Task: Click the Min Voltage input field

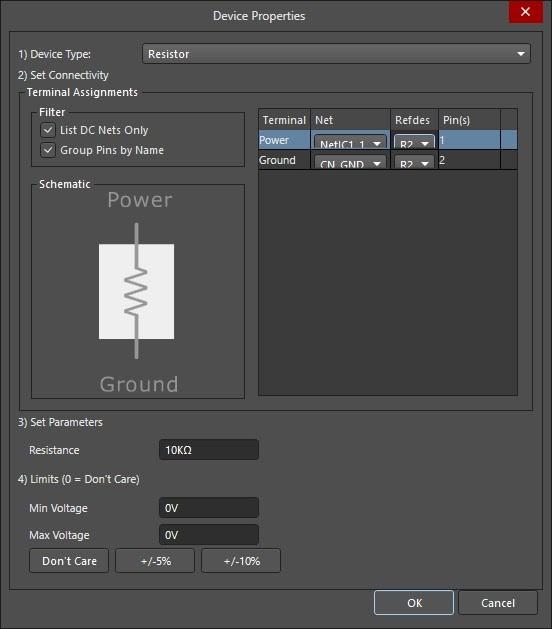Action: (x=209, y=508)
